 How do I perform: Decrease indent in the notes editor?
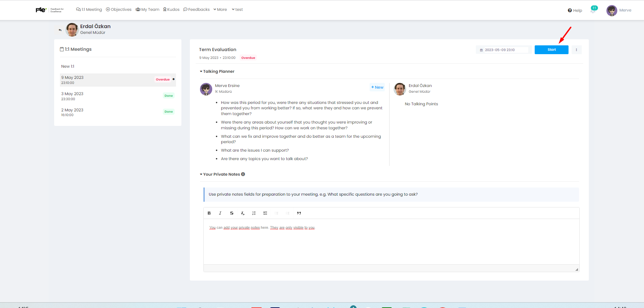pos(276,213)
